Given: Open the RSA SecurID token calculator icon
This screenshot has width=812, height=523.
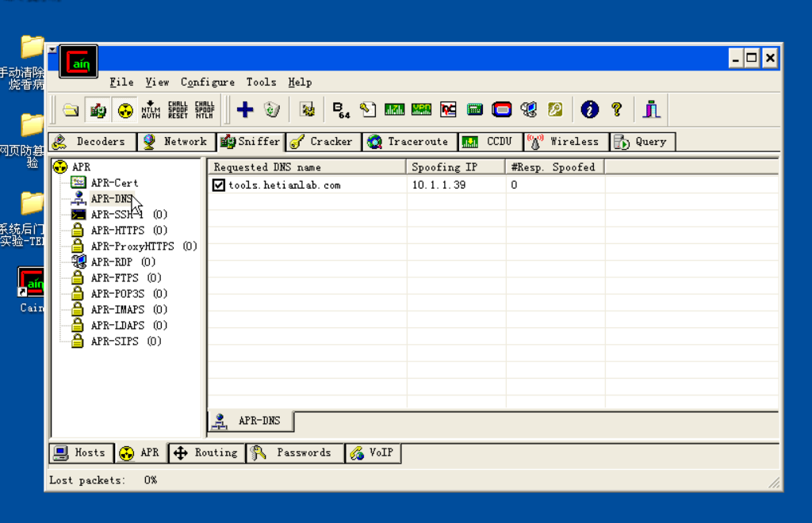Looking at the screenshot, I should (501, 109).
